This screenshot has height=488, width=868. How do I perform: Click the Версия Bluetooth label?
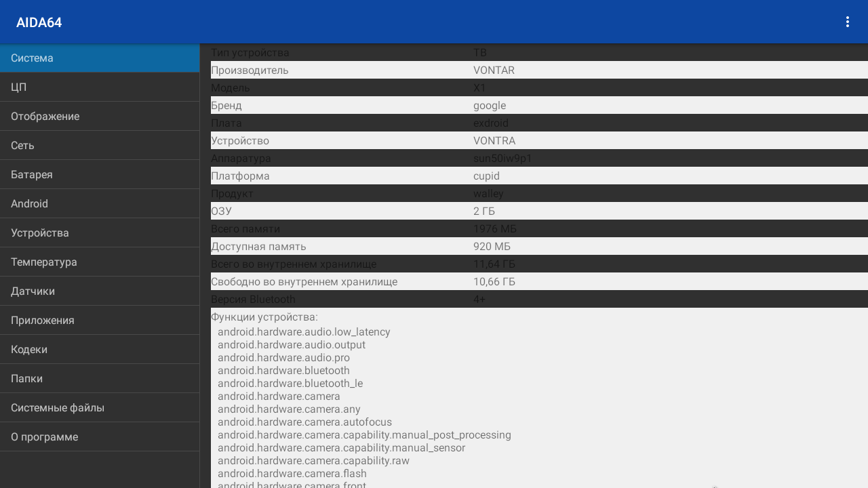click(x=253, y=300)
